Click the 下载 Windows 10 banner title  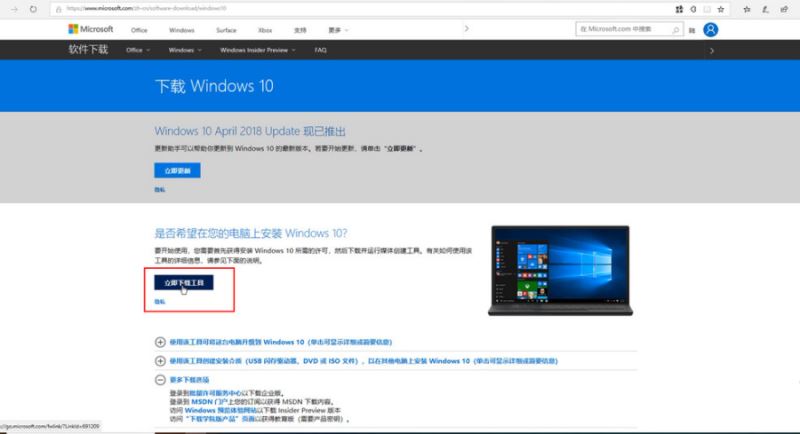point(214,86)
